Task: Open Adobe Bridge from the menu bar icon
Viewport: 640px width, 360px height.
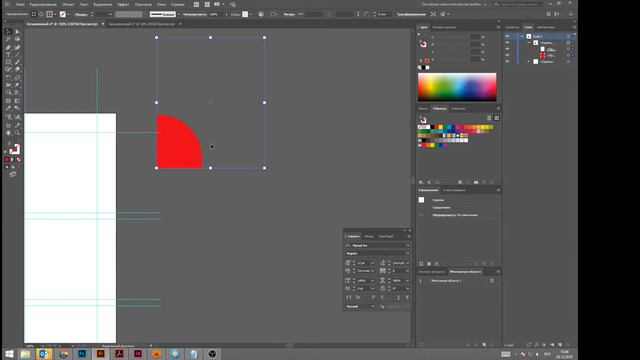Action: click(196, 4)
